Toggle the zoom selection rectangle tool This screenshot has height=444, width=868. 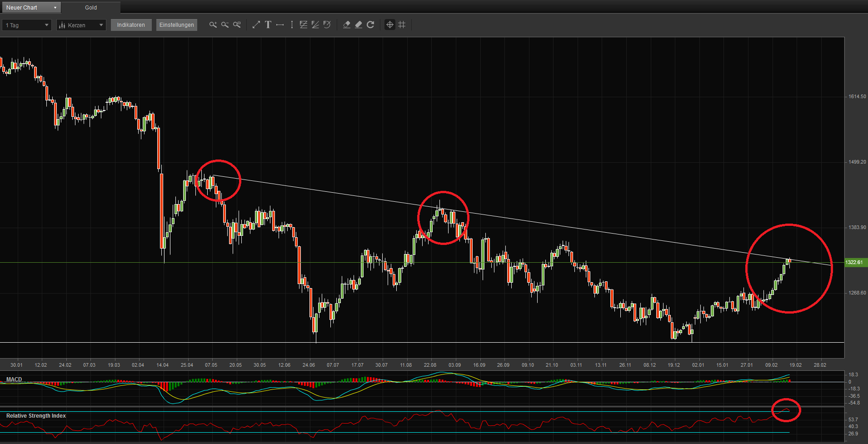pos(237,25)
